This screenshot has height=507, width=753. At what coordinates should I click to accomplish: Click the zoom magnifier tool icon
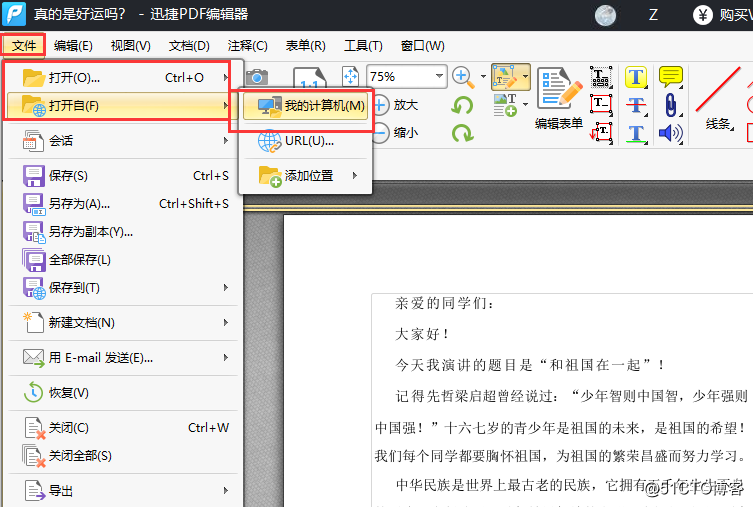pyautogui.click(x=463, y=77)
